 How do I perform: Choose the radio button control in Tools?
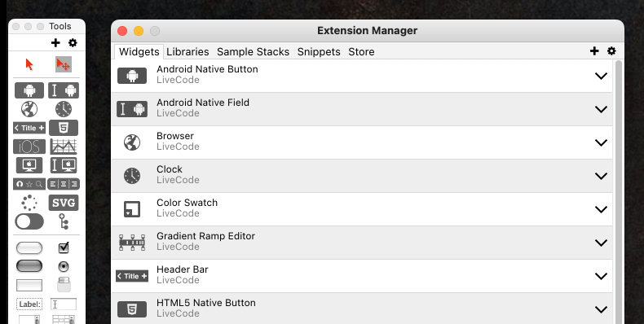[64, 266]
